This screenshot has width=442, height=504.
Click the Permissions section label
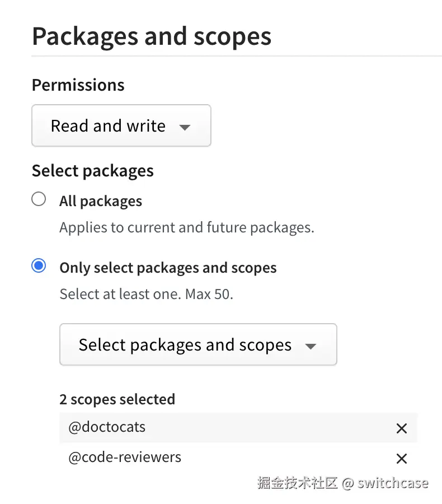[x=78, y=85]
